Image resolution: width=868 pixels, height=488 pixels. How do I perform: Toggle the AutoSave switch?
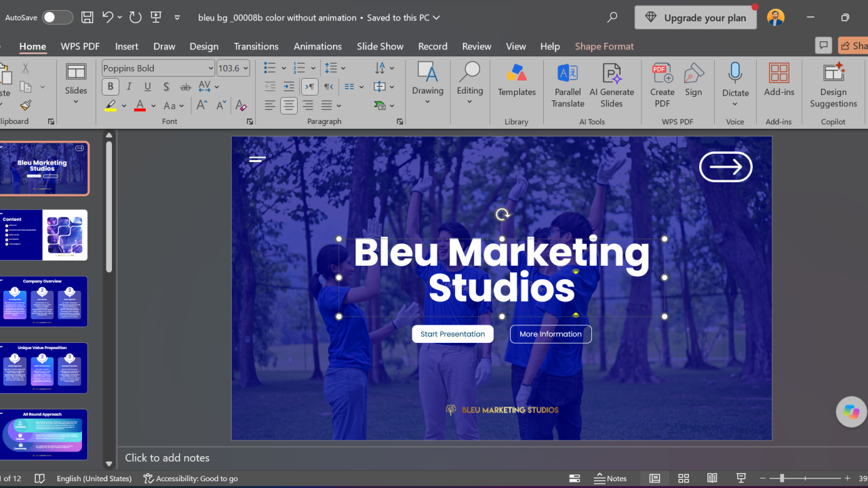[57, 18]
